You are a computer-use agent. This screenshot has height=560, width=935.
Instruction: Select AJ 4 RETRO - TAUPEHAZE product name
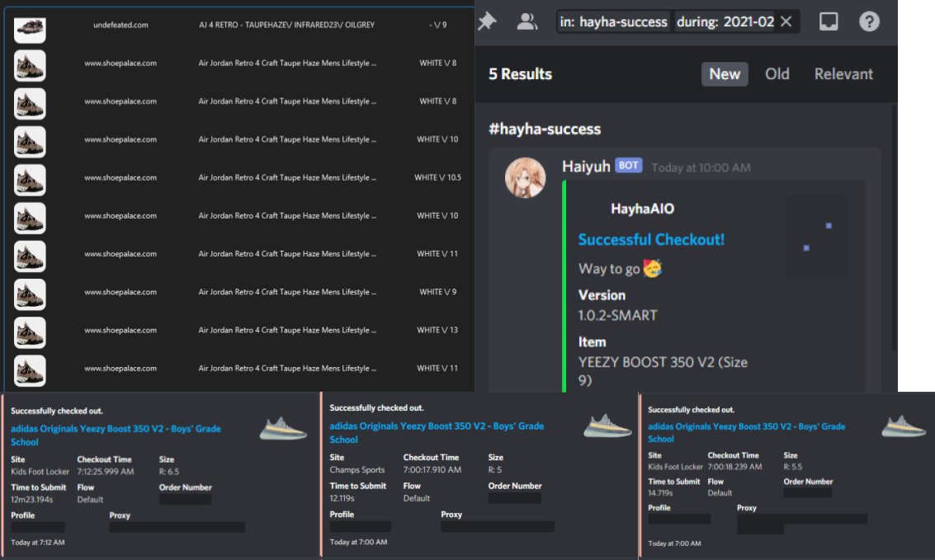click(287, 25)
